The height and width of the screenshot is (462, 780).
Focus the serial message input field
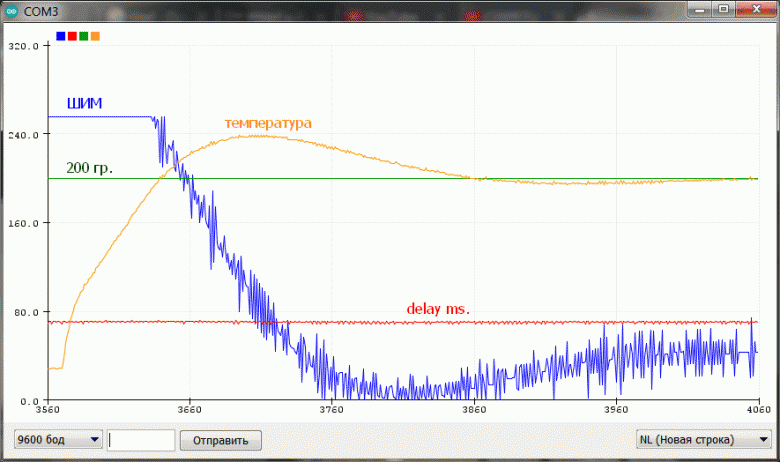[x=141, y=440]
